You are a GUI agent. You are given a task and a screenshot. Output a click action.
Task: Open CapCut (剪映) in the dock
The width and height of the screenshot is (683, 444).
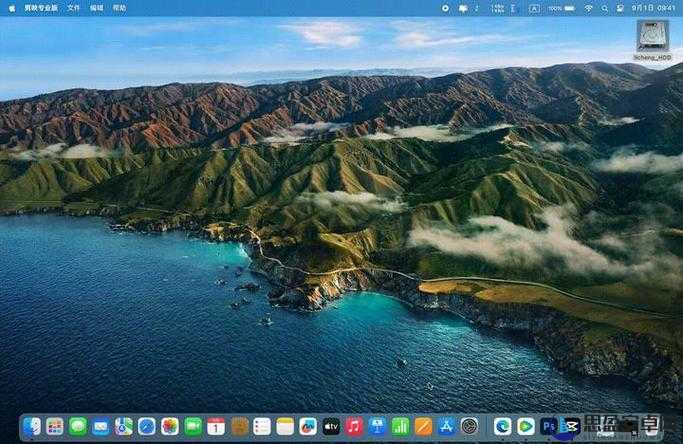(570, 427)
